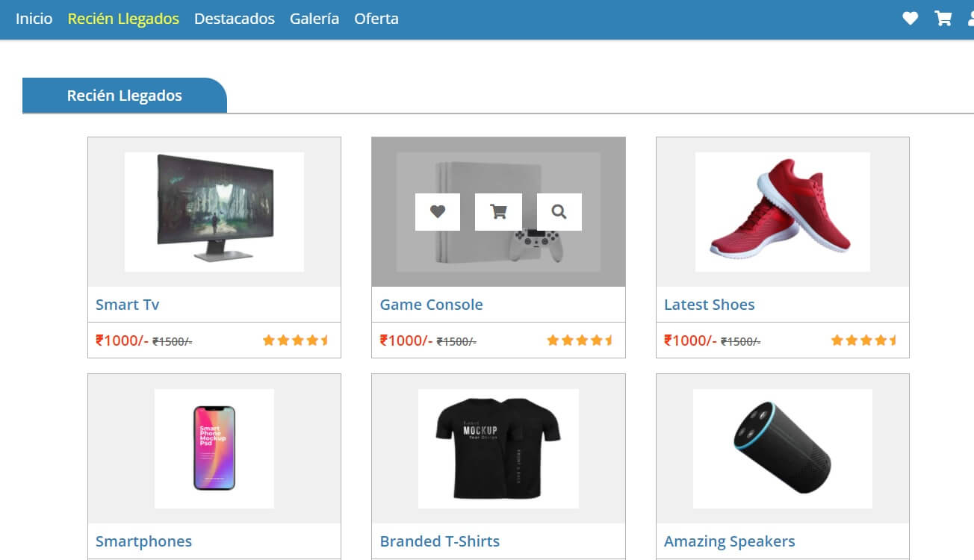Click the Amazing Speakers product image
The height and width of the screenshot is (560, 974).
[x=782, y=448]
